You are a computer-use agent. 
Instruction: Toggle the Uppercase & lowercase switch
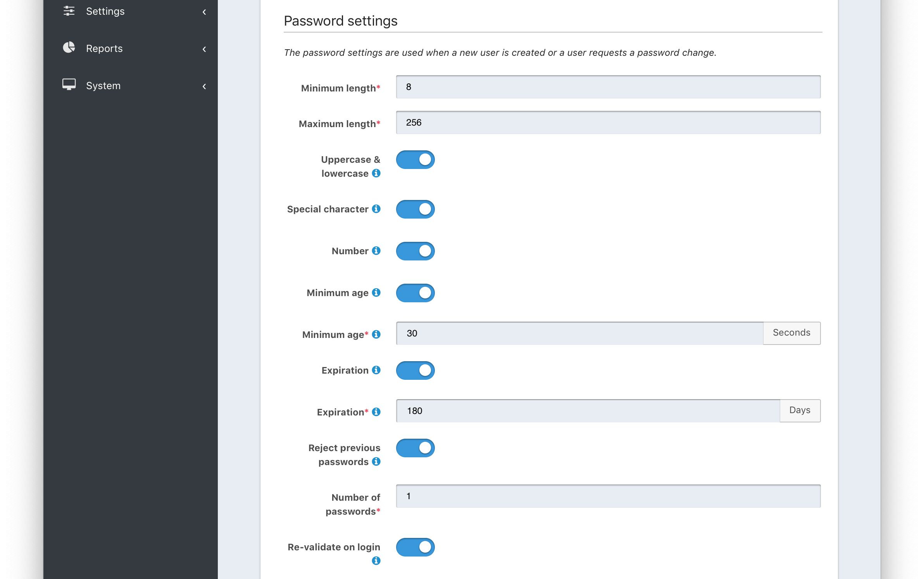point(415,160)
